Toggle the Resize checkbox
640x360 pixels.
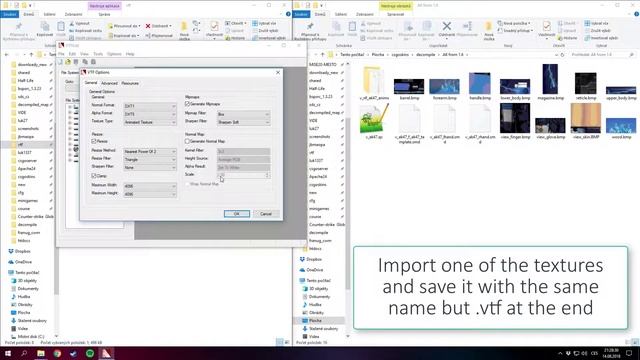tap(94, 141)
